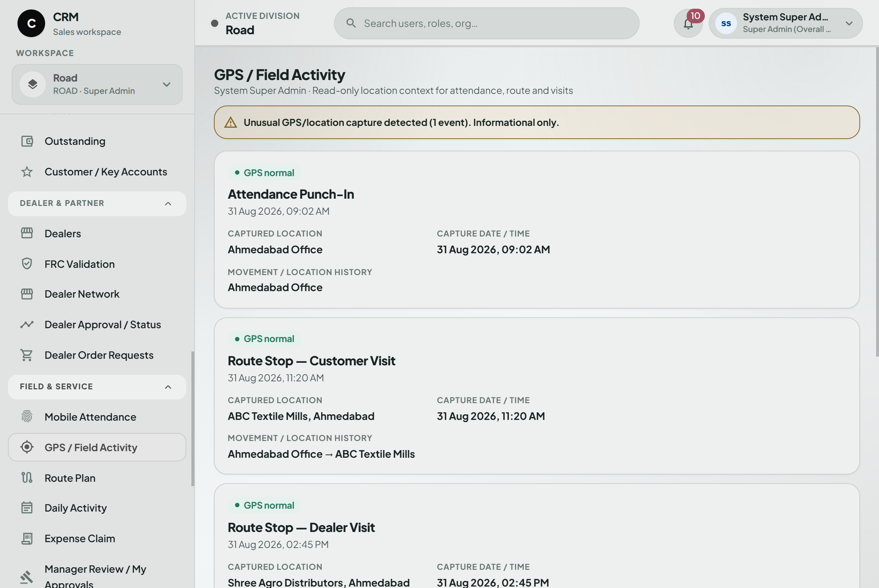Click the Outstanding wallet icon
The width and height of the screenshot is (879, 588).
click(x=27, y=142)
